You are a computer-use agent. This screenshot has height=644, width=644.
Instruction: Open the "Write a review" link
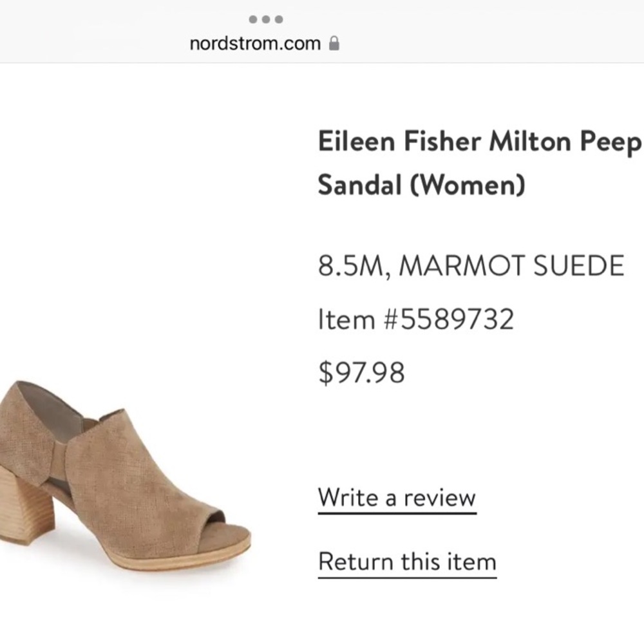(397, 498)
